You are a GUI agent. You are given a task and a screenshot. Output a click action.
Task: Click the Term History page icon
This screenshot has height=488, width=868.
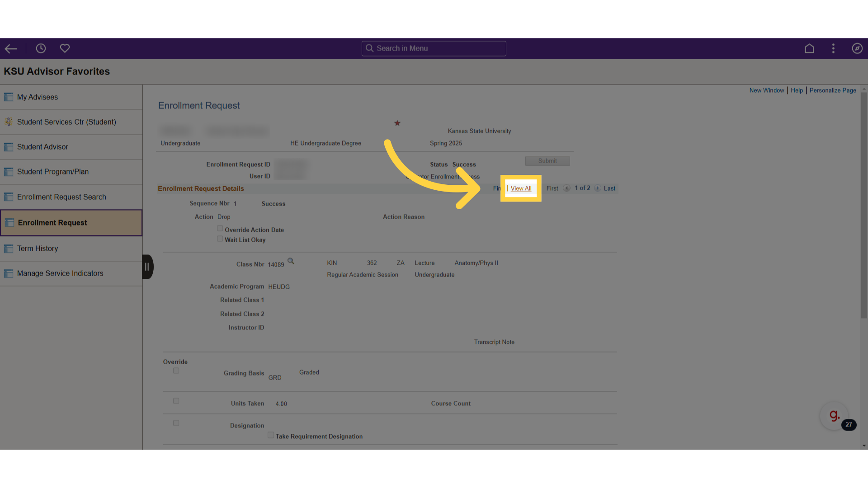[9, 249]
